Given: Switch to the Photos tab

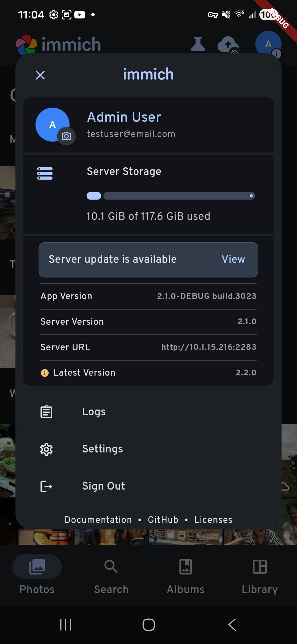Looking at the screenshot, I should (37, 574).
